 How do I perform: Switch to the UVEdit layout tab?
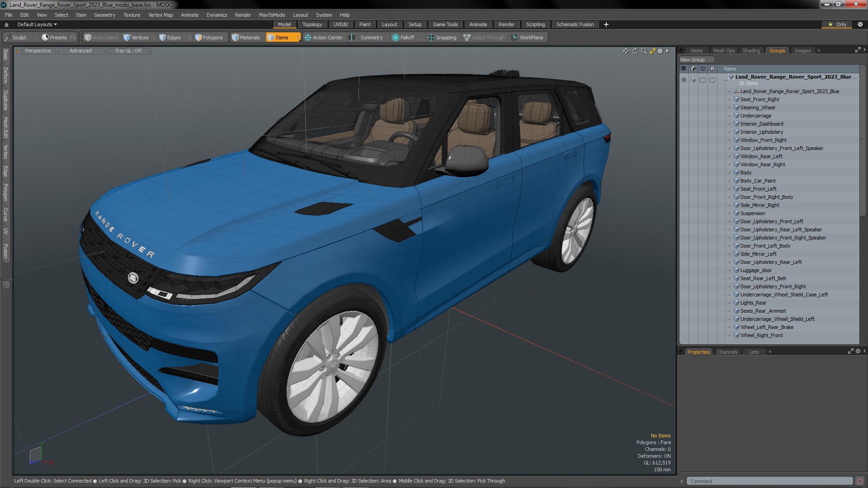340,24
